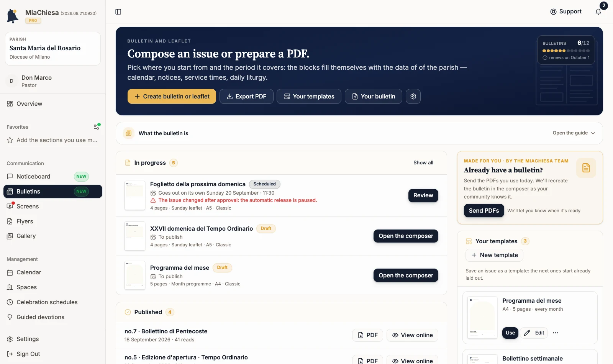Image resolution: width=613 pixels, height=364 pixels.
Task: Open the parish selector Santa Maria del Rosario
Action: click(53, 49)
